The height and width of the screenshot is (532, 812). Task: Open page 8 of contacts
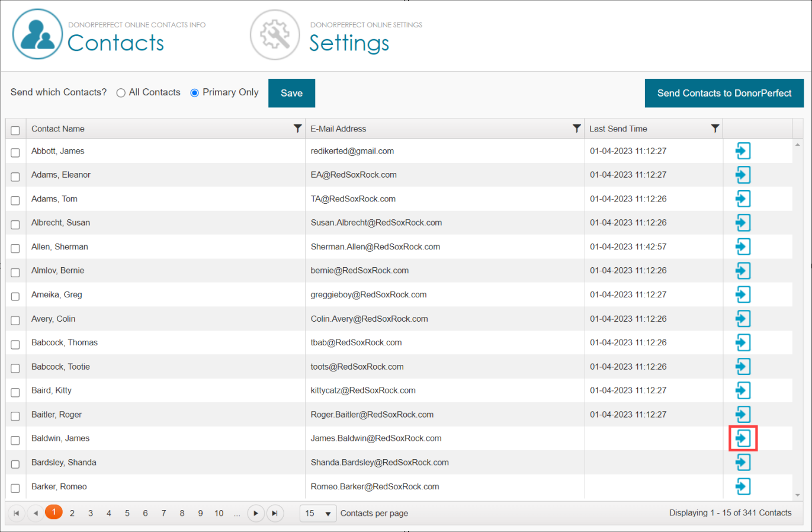[x=182, y=513]
